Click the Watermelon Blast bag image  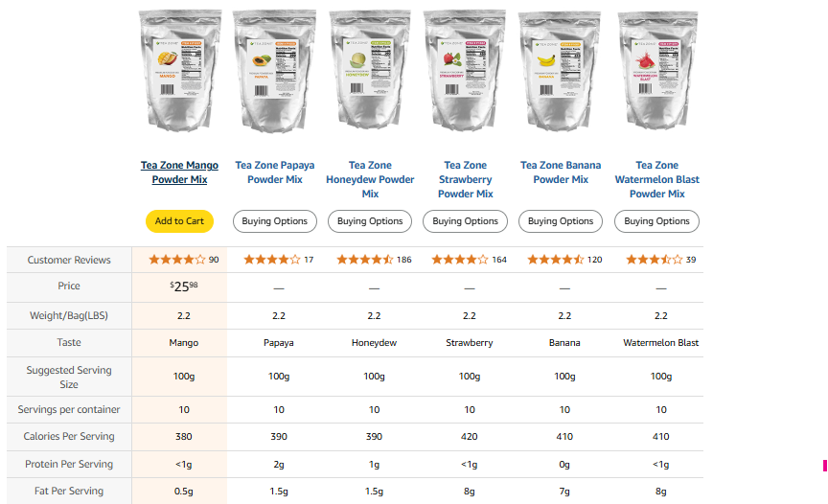click(657, 72)
